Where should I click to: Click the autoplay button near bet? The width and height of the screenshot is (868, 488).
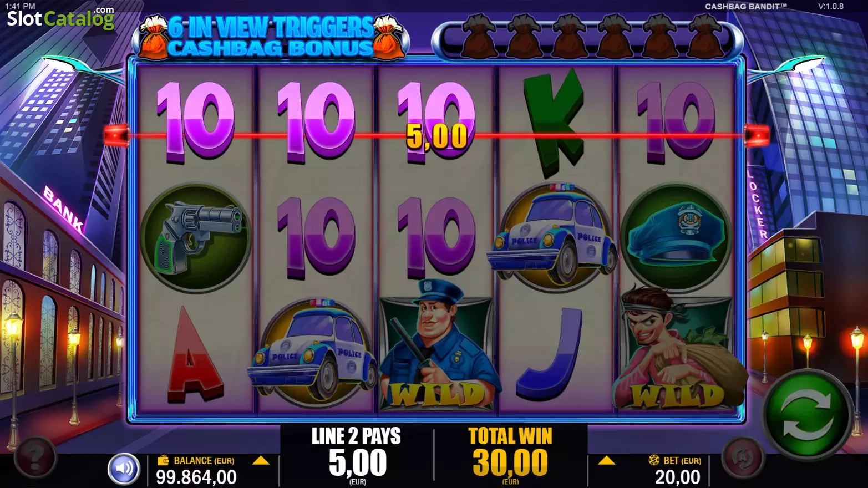(743, 458)
